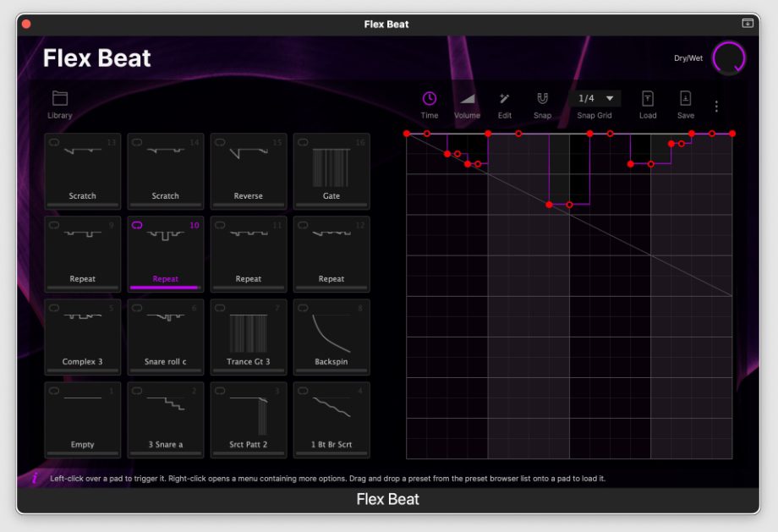The image size is (778, 532).
Task: Open the 1/4 Snap Grid dropdown
Action: coord(595,98)
